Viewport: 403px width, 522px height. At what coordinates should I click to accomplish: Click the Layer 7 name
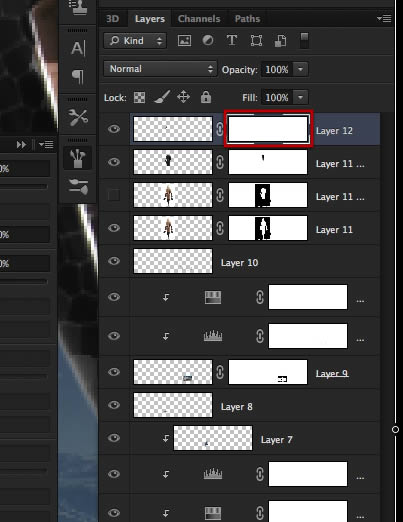pos(277,440)
